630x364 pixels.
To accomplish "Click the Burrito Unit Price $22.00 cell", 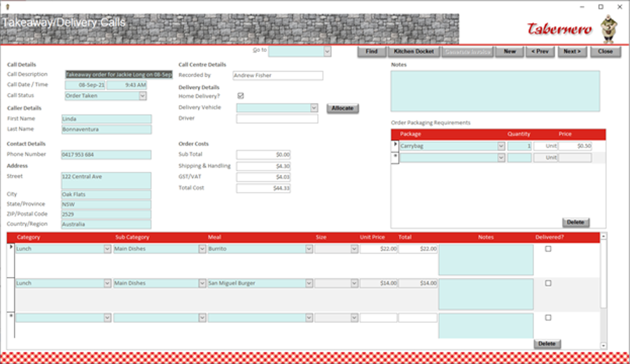I will [379, 248].
